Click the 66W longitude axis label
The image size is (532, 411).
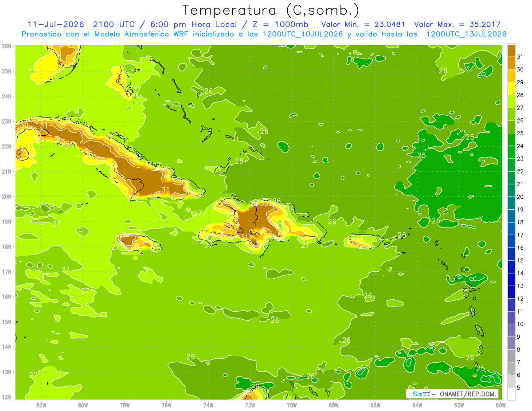[x=376, y=405]
